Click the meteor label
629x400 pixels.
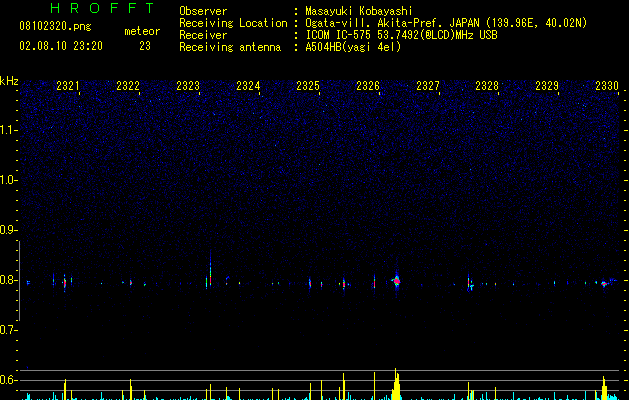tap(142, 31)
